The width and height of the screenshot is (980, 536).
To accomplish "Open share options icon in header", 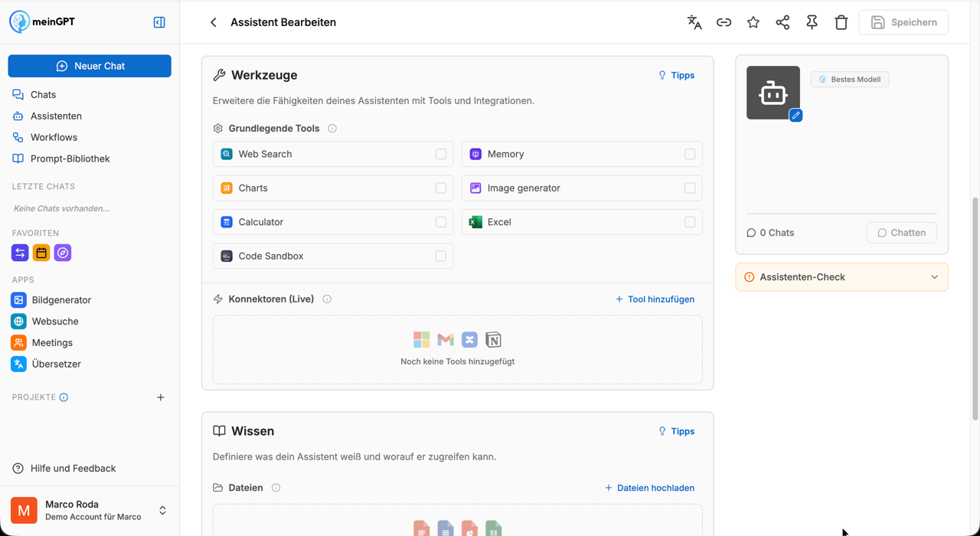I will tap(782, 22).
